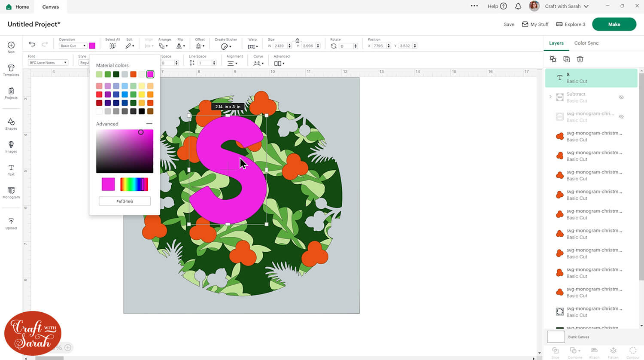The image size is (644, 360).
Task: Pick the orange material color swatch
Action: pyautogui.click(x=133, y=74)
